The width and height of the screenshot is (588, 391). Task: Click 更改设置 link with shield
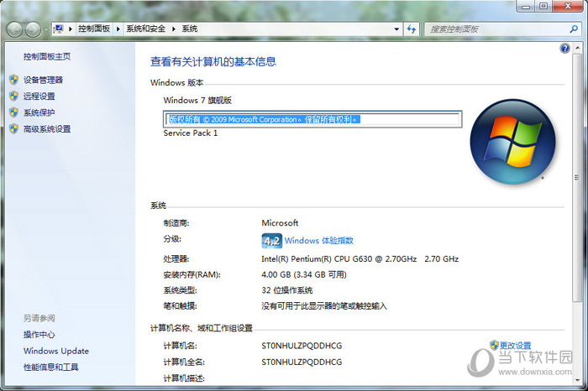click(x=515, y=346)
